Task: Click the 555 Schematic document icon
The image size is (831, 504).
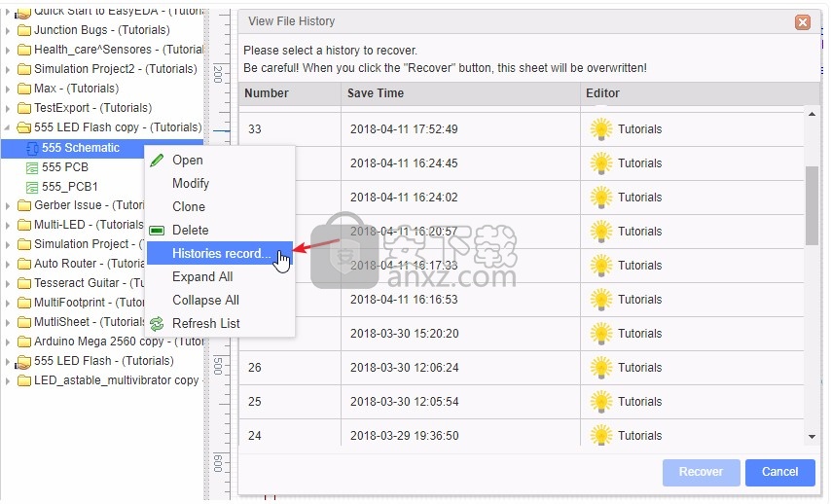Action: tap(32, 148)
